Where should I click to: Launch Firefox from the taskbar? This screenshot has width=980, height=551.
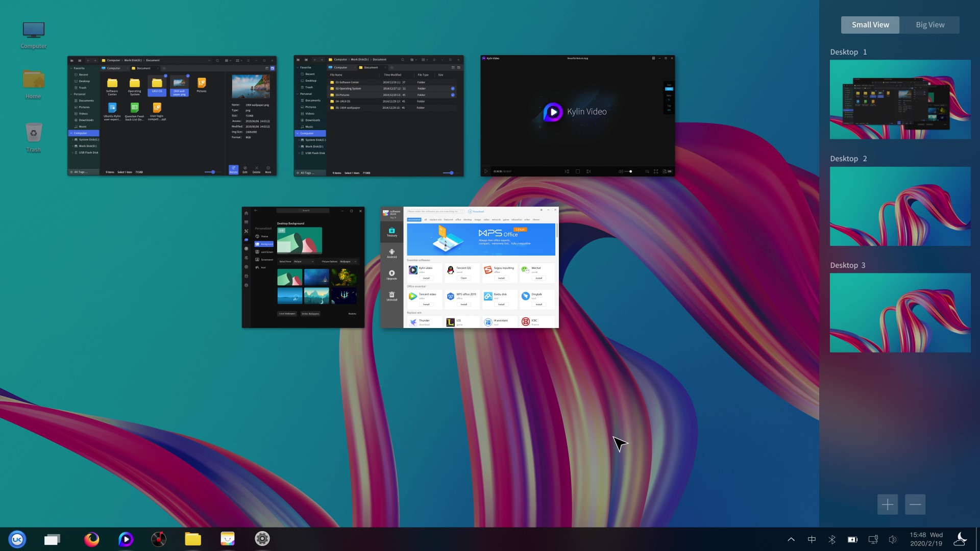pos(91,539)
